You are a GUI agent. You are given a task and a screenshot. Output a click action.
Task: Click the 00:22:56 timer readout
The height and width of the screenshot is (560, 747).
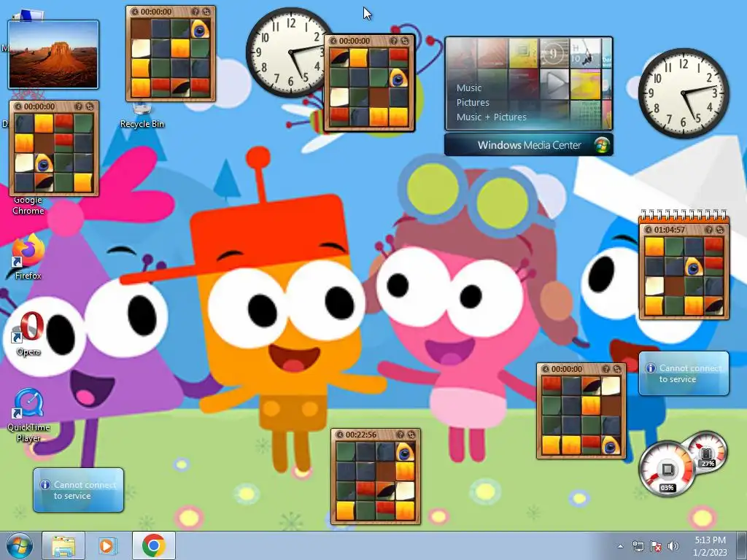point(361,435)
